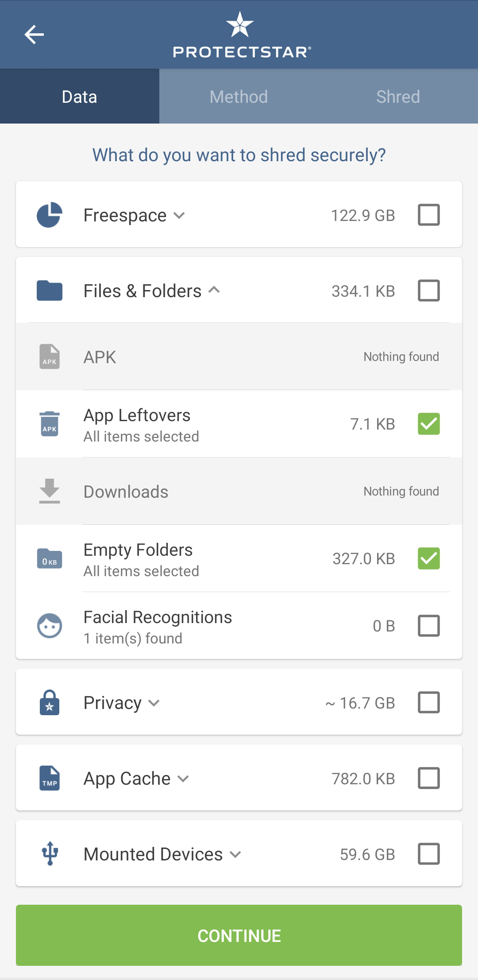Switch to the Method tab
This screenshot has height=980, width=478.
click(239, 97)
